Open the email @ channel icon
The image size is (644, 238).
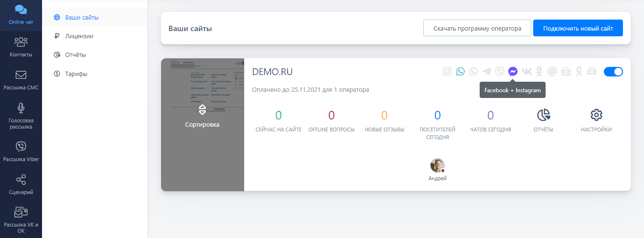pyautogui.click(x=552, y=72)
